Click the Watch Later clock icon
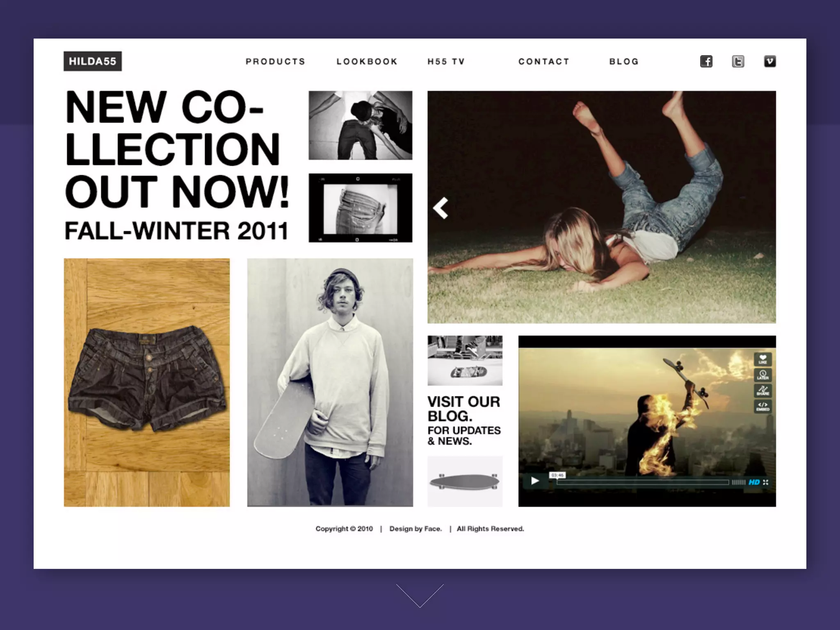Screen dimensions: 840x630 coord(763,375)
